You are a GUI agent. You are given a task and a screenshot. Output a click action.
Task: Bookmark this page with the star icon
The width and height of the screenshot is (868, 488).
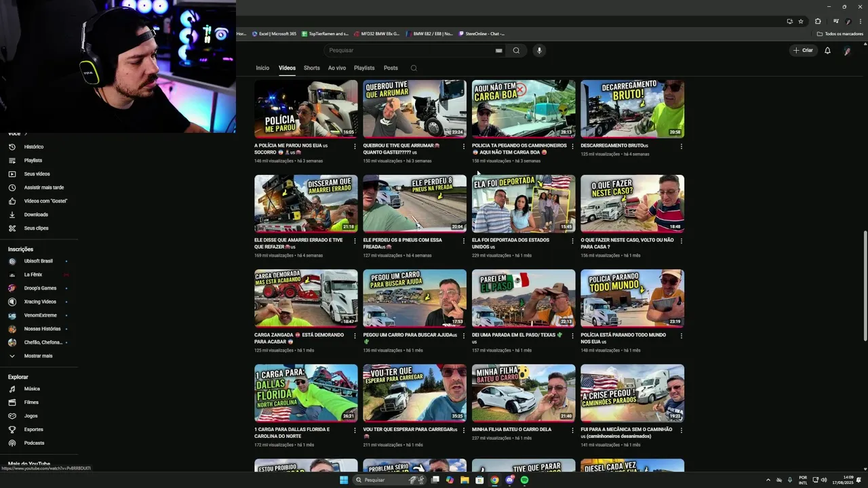coord(801,21)
